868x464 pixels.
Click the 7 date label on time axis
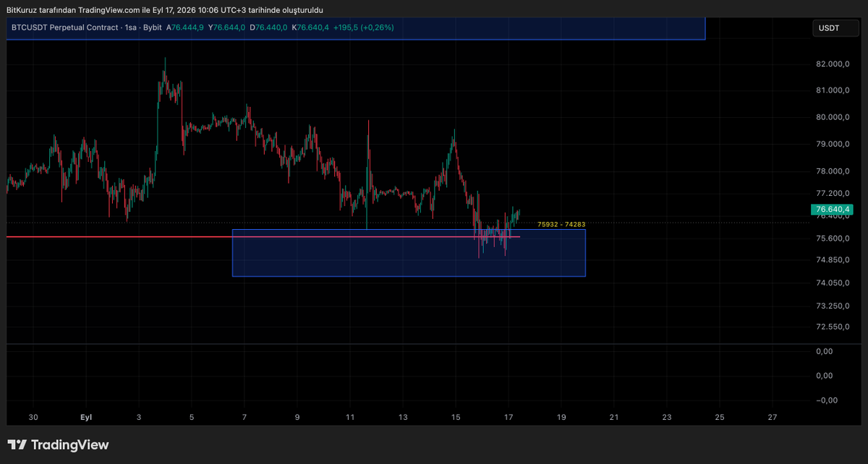click(x=244, y=417)
